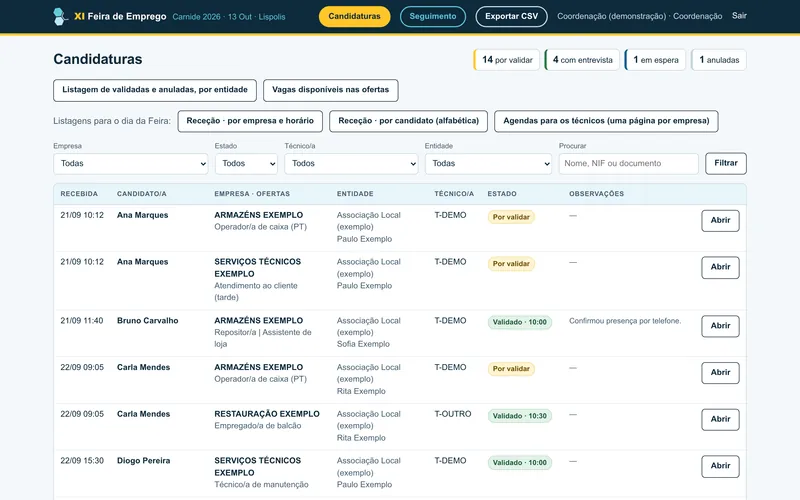Select the 4 com entrevista counter

pyautogui.click(x=582, y=60)
